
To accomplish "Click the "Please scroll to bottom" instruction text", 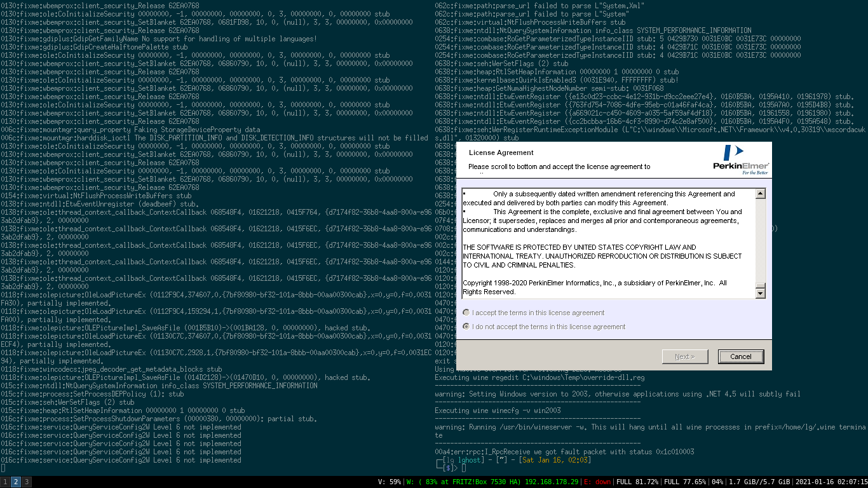I will [x=559, y=166].
